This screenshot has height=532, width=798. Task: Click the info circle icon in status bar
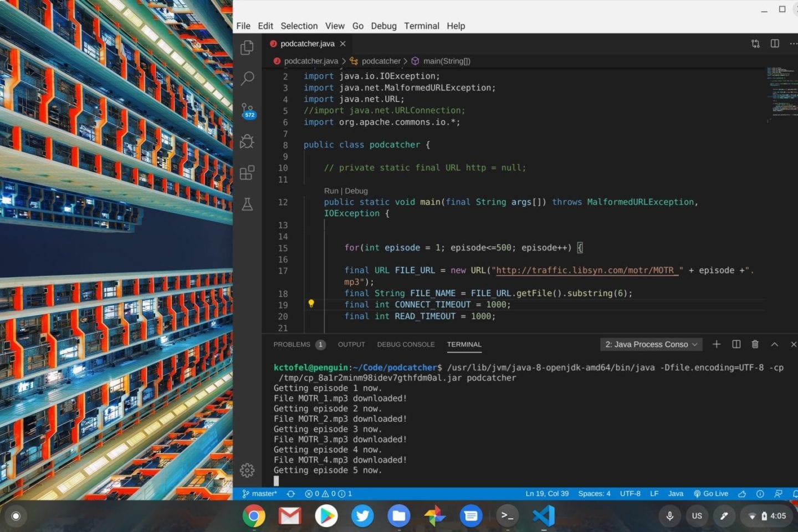point(760,494)
